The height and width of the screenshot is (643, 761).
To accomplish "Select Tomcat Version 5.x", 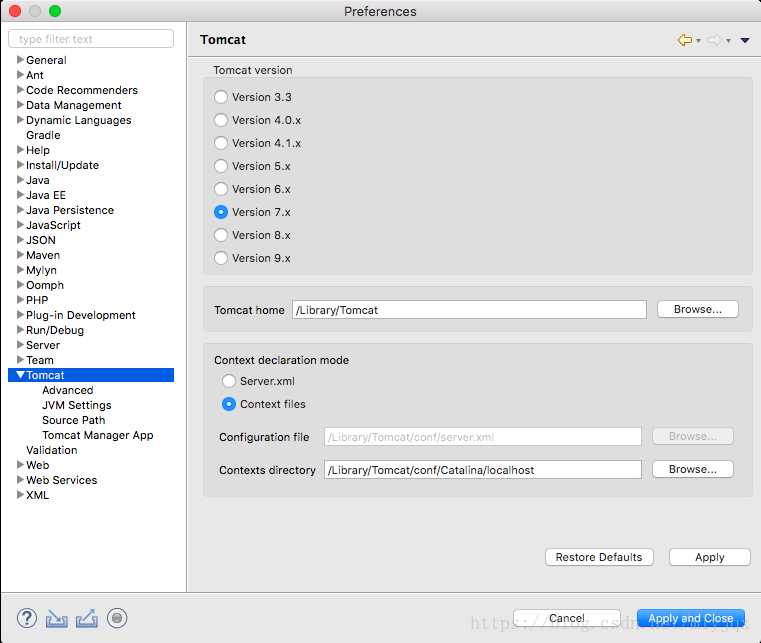I will click(221, 166).
